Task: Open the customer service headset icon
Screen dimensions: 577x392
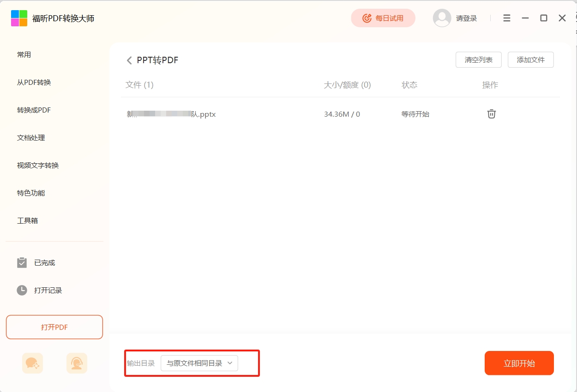Action: pyautogui.click(x=77, y=363)
